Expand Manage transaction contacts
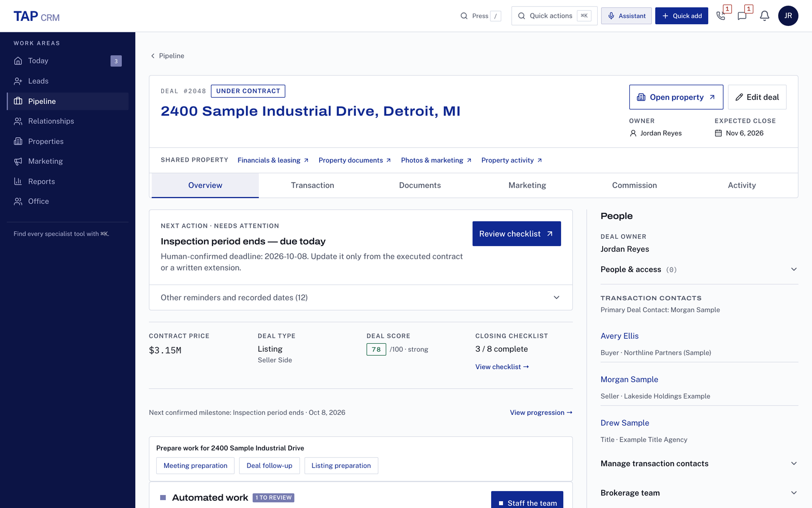The width and height of the screenshot is (812, 508). [699, 463]
